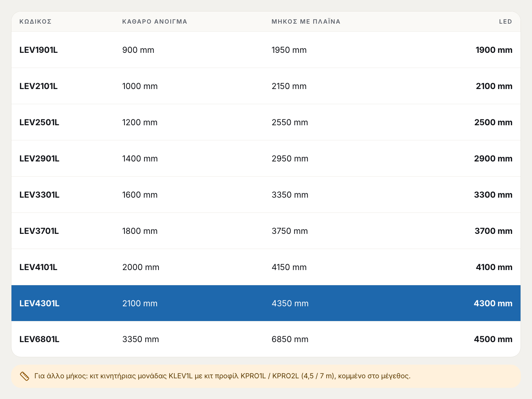Click the 2900 mm LED value

coord(493,158)
